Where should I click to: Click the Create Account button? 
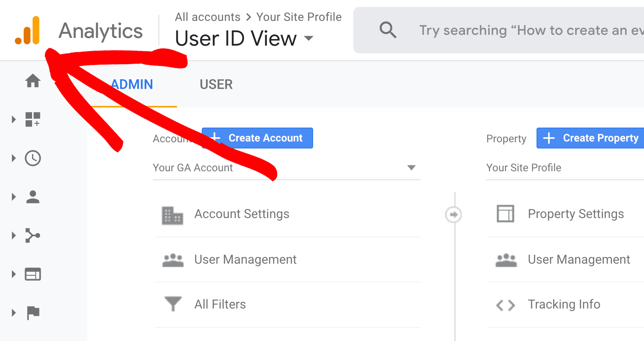coord(257,138)
